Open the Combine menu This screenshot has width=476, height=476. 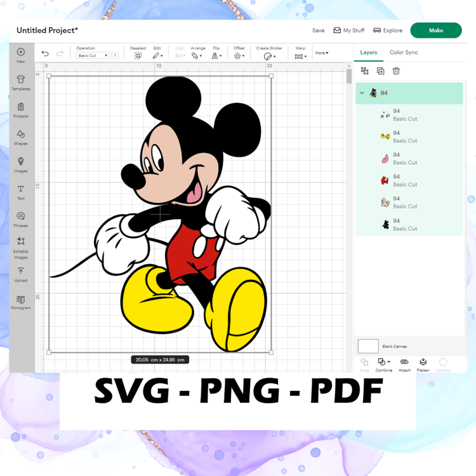coord(384,364)
